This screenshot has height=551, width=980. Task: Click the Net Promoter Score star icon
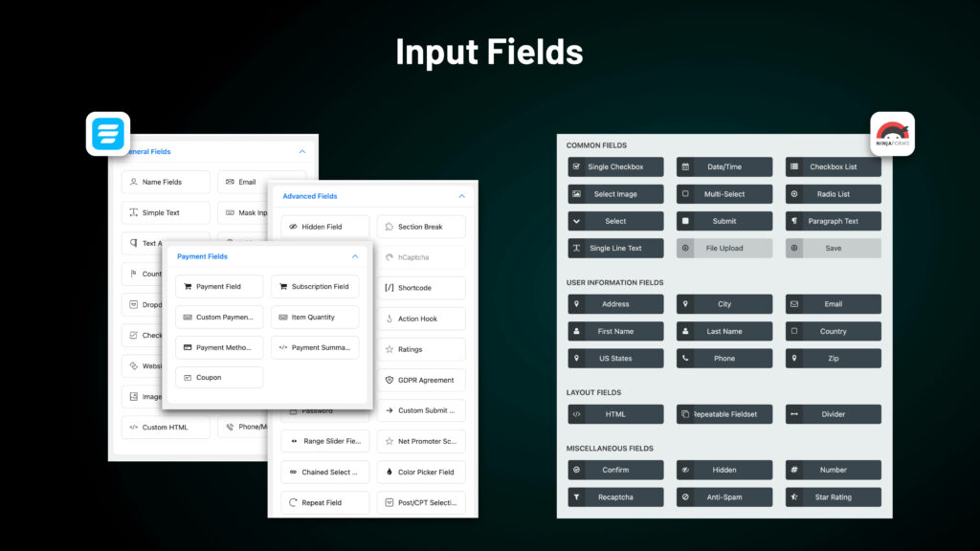(390, 441)
